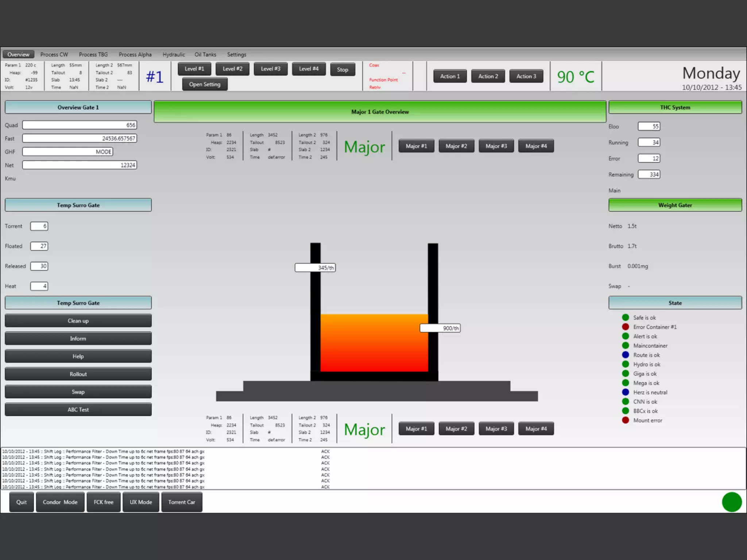Click the large green status circle bottom right

pyautogui.click(x=732, y=502)
